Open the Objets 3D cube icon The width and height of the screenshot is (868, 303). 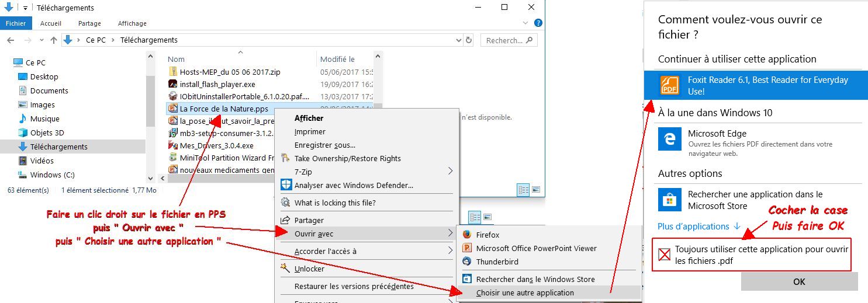(x=23, y=133)
